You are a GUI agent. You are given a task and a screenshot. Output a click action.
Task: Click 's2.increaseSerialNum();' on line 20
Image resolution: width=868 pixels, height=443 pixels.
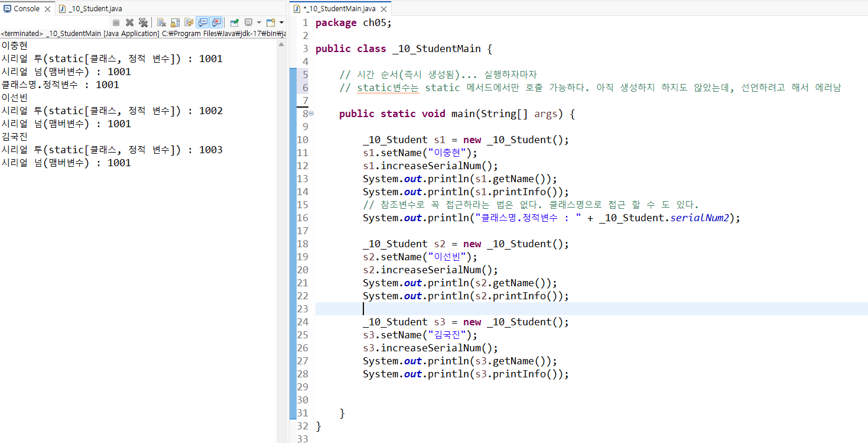(x=431, y=270)
